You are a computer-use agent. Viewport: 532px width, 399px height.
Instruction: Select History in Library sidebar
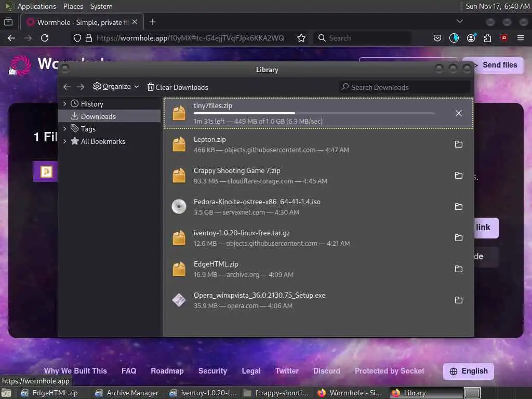(109, 104)
